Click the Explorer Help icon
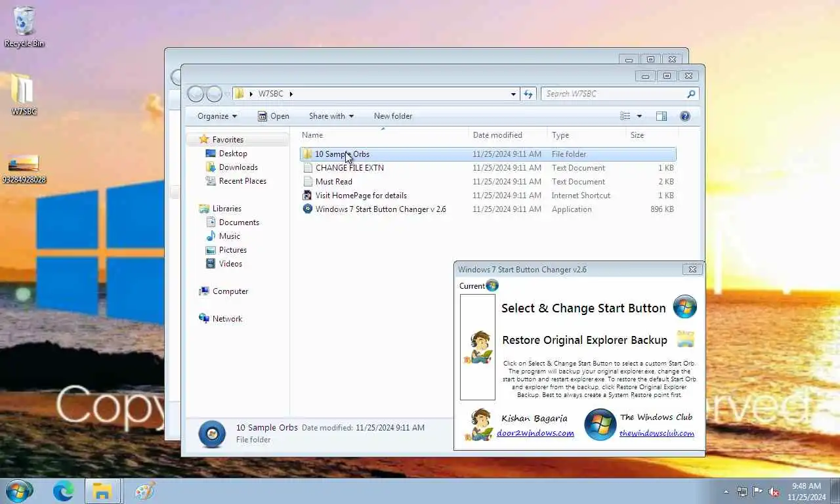 pyautogui.click(x=685, y=116)
